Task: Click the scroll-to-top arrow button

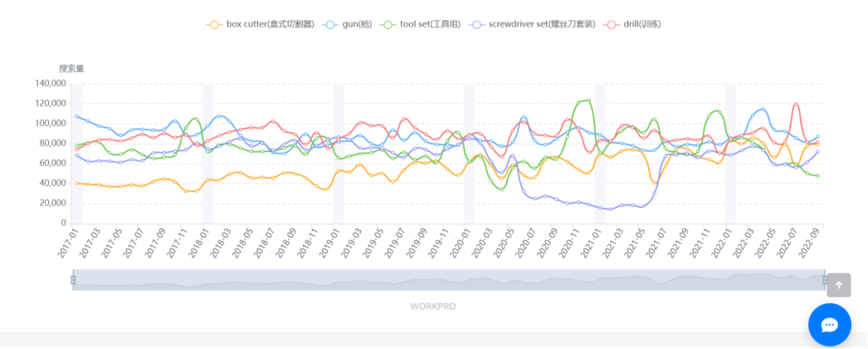Action: (838, 285)
